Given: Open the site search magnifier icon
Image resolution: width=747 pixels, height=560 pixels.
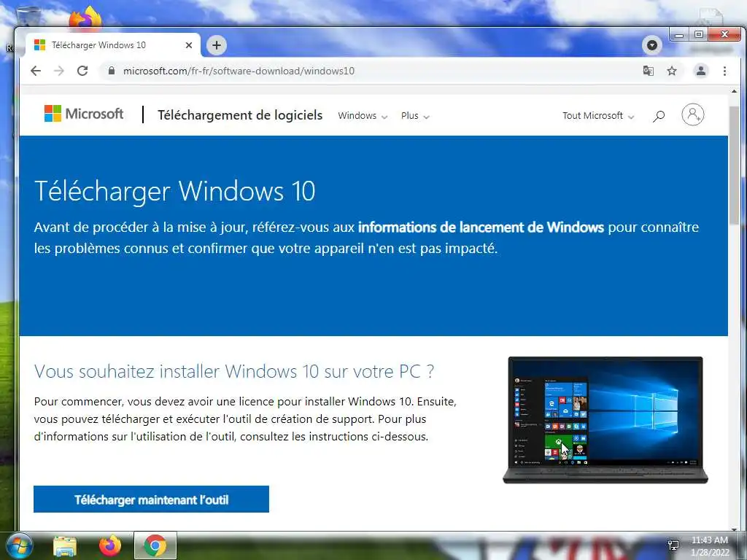Looking at the screenshot, I should coord(659,116).
